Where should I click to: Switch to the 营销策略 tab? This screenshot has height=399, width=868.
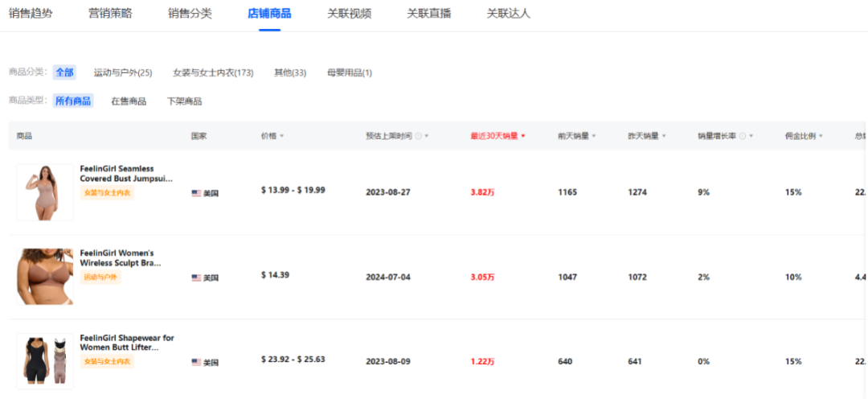pyautogui.click(x=110, y=14)
